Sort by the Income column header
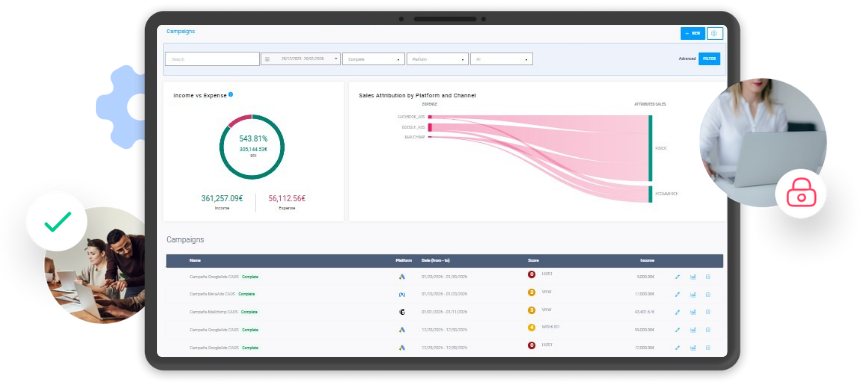Screen dimensions: 861x386 647,260
